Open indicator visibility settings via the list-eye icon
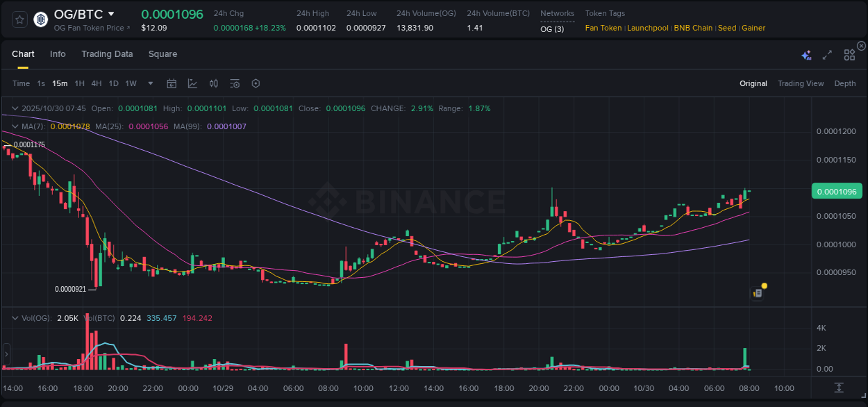 (234, 83)
